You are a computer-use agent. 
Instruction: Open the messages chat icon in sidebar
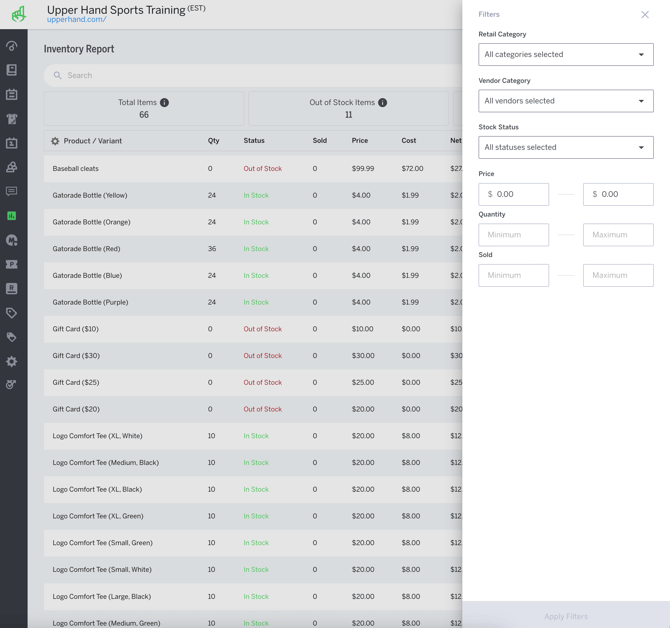coord(12,191)
